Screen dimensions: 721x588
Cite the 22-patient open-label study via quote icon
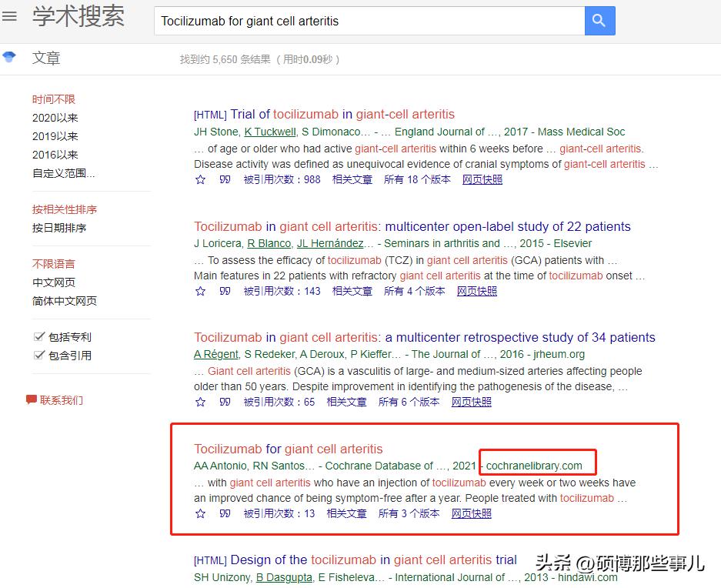pos(224,291)
